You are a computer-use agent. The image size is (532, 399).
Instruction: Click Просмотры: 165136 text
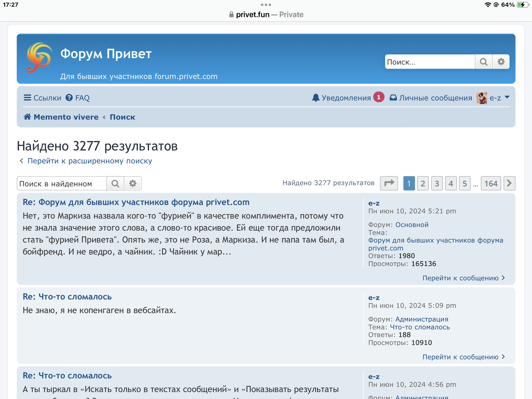point(402,264)
